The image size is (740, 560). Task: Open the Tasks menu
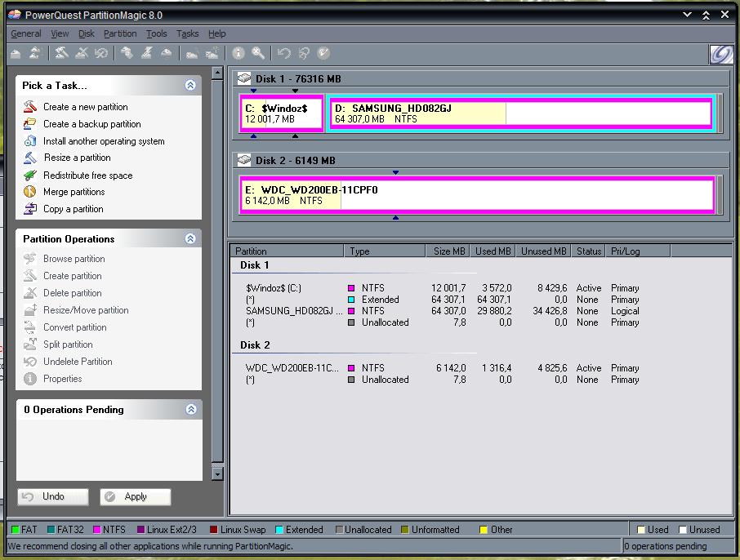pos(187,33)
